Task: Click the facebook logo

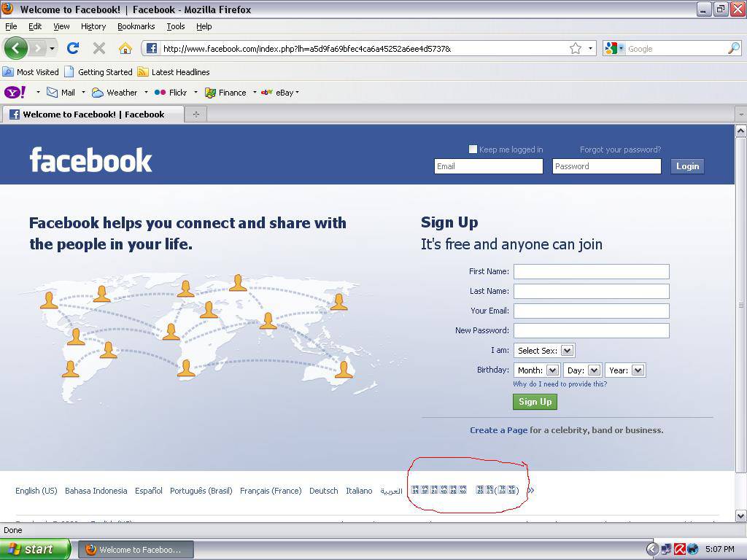Action: coord(90,160)
